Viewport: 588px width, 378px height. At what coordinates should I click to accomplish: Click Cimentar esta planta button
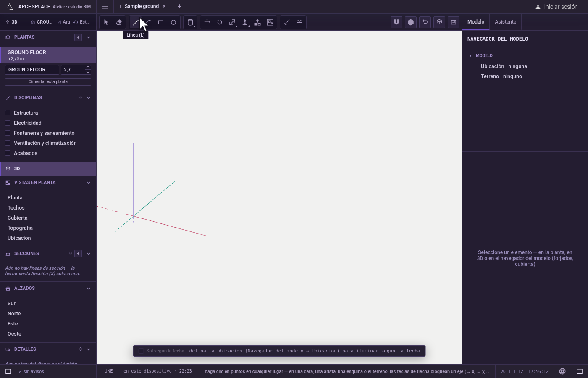coord(48,82)
